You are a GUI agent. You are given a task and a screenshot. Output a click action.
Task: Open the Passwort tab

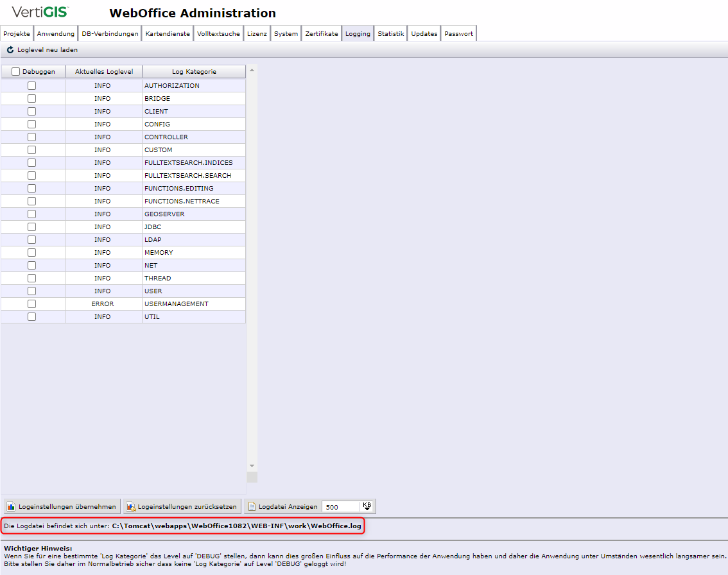[x=459, y=33]
